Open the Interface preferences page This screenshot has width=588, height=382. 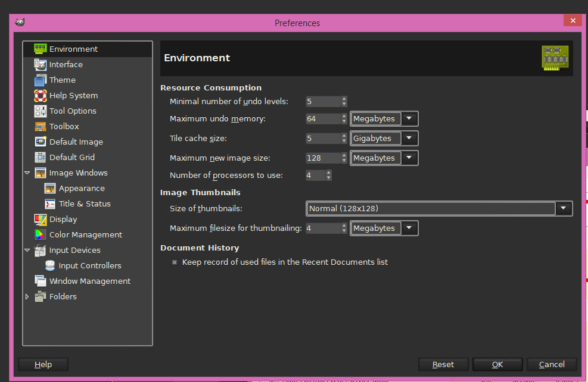click(x=66, y=64)
